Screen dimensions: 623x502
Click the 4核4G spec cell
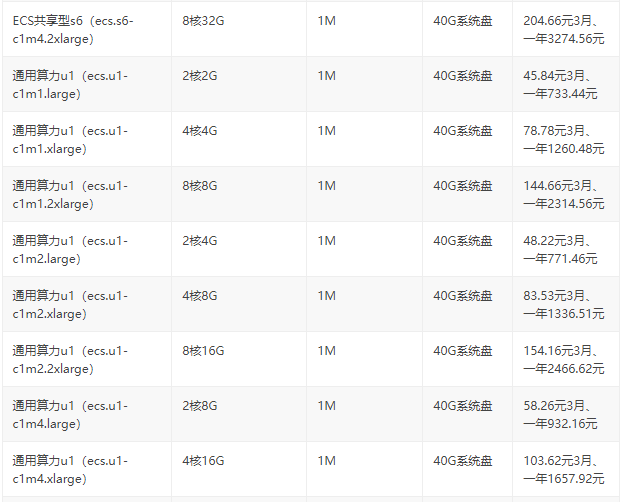tap(199, 130)
